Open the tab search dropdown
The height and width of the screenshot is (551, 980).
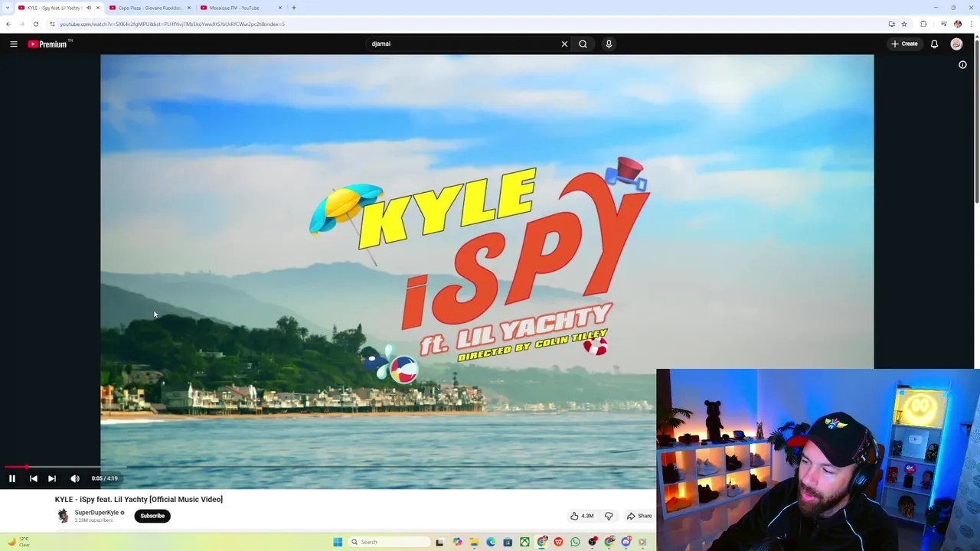7,8
